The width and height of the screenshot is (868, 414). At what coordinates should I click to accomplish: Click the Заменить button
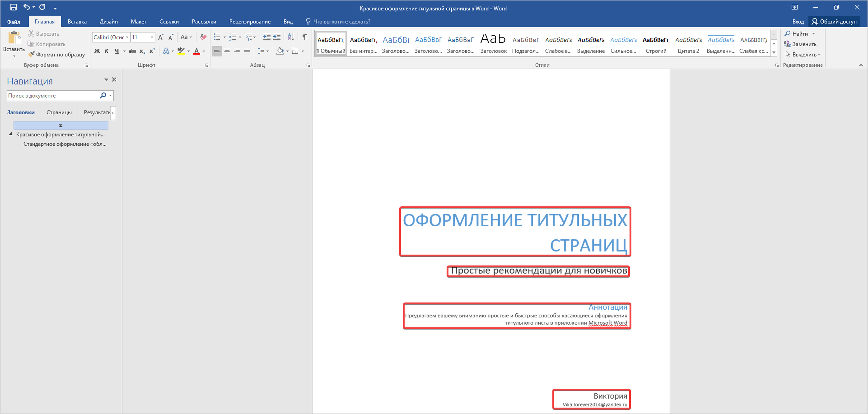click(800, 44)
